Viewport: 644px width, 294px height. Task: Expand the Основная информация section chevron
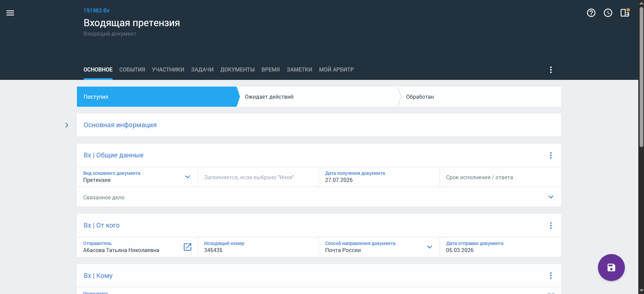(x=67, y=125)
